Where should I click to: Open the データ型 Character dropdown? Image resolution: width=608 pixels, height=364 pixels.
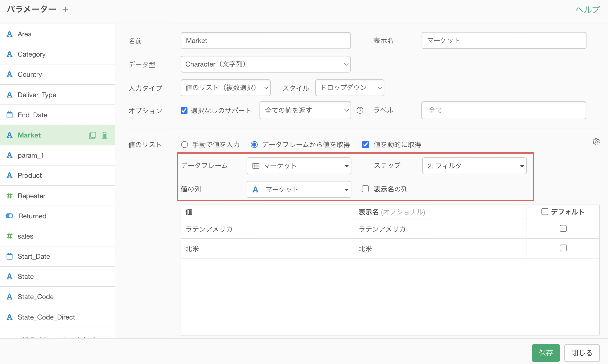265,64
